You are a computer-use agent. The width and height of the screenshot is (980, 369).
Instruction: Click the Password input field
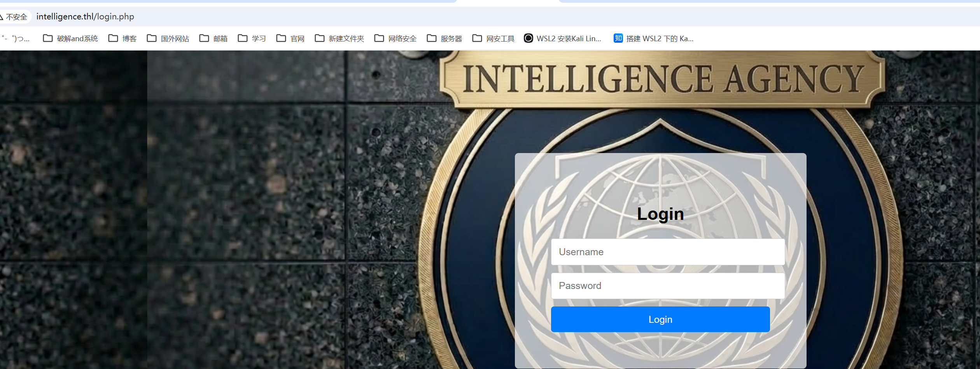point(668,286)
